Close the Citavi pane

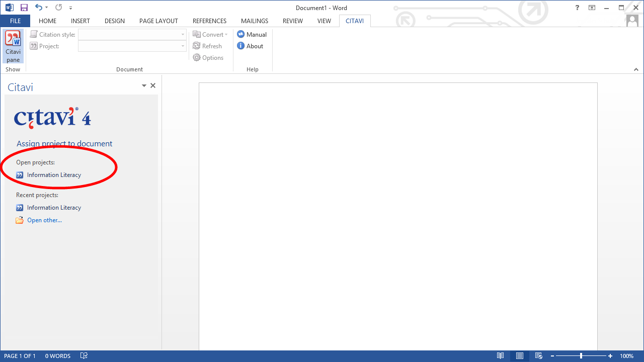pos(153,85)
